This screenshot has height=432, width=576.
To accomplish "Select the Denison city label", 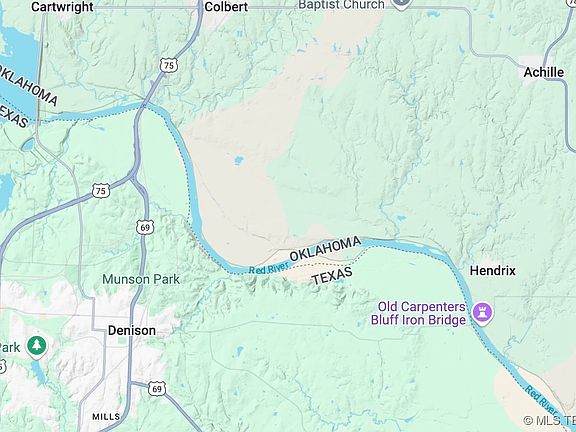I will click(x=132, y=331).
